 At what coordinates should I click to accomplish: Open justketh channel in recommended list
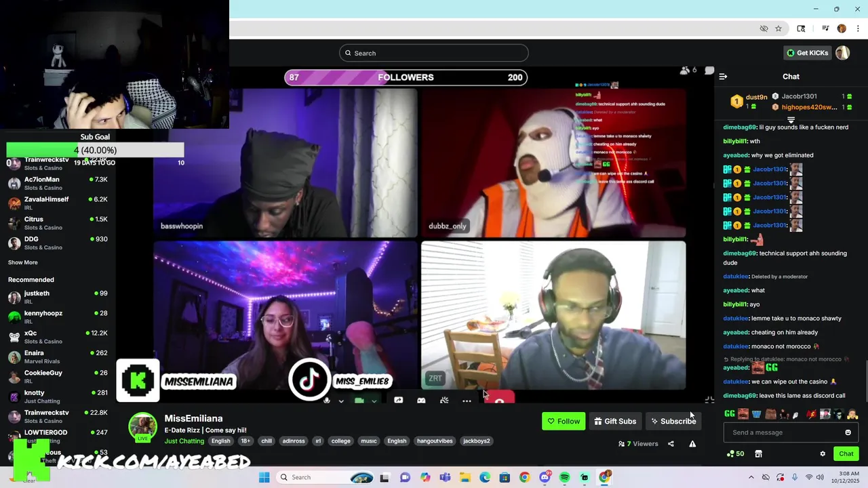pos(58,297)
